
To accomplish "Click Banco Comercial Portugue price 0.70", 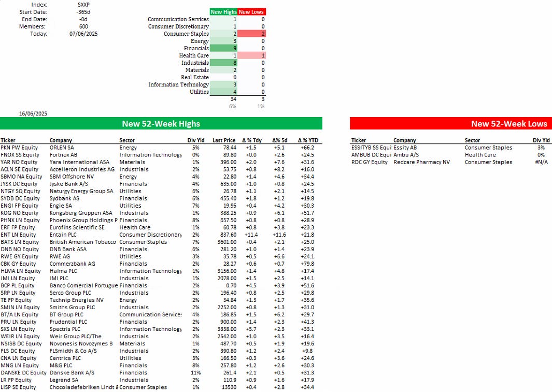I will 231,285.
